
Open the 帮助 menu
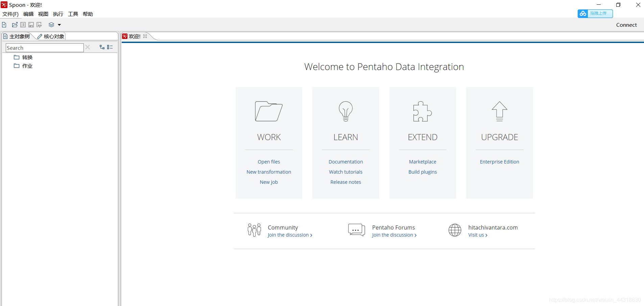88,14
